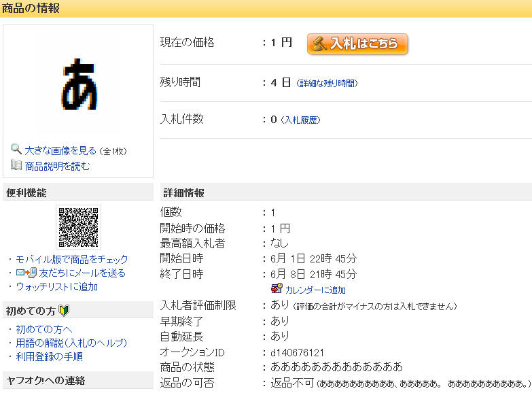
Task: Click the start time 6月 1日 22時 45分
Action: 313,258
